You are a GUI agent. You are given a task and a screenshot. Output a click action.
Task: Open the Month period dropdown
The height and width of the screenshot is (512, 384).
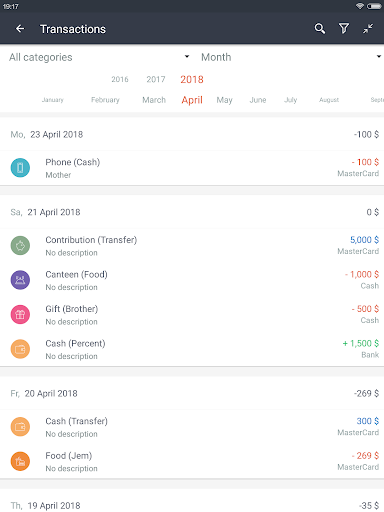(291, 57)
